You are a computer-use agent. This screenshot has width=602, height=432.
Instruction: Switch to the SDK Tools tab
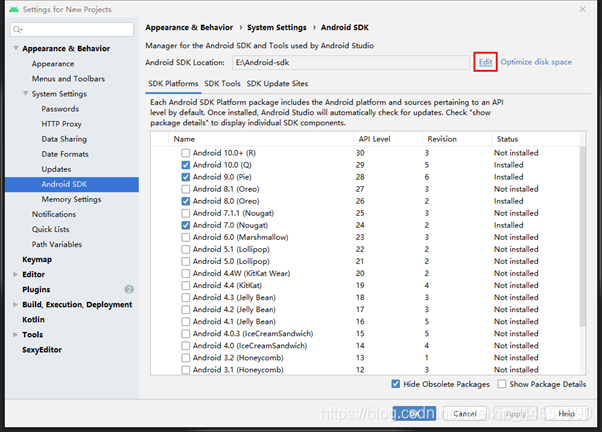[222, 84]
